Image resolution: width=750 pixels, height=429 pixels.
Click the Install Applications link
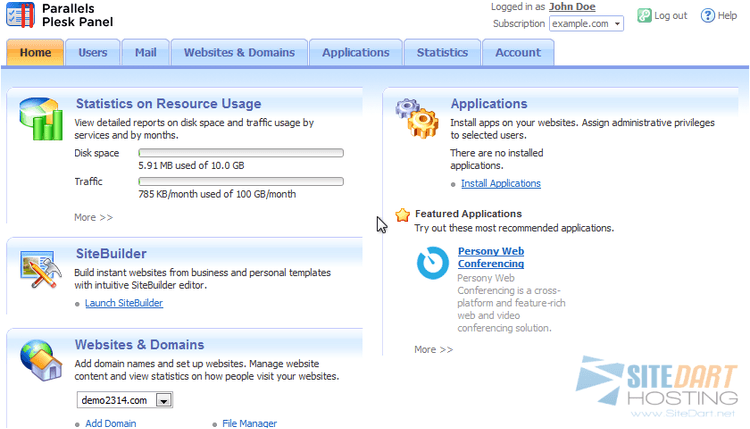point(501,184)
